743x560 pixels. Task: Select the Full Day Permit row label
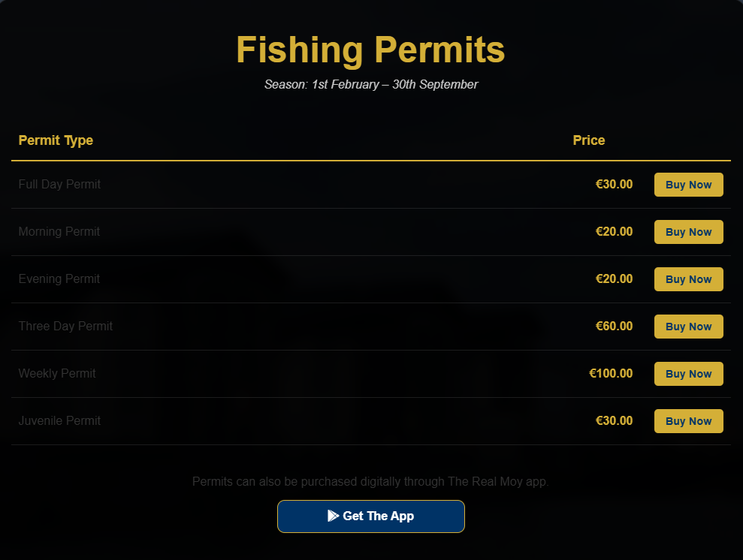click(59, 184)
